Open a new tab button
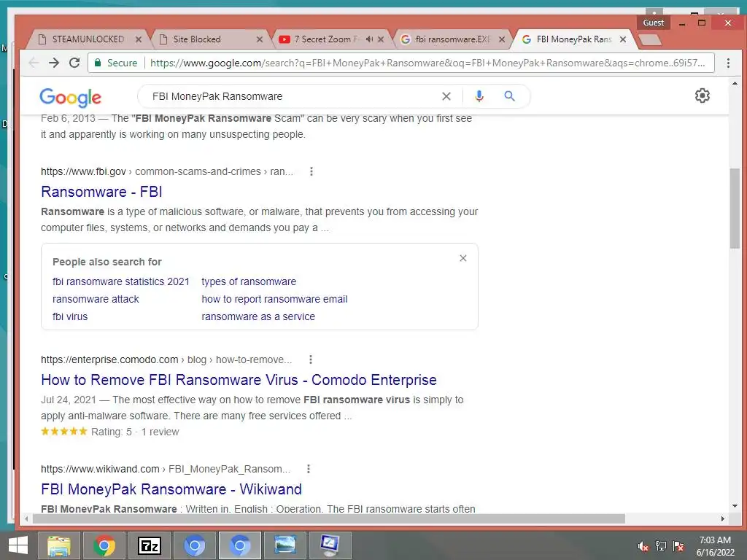The height and width of the screenshot is (560, 747). pos(650,40)
